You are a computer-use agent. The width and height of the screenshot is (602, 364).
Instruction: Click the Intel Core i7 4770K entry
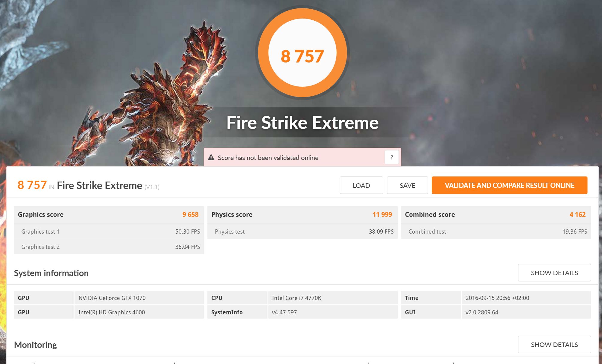coord(297,298)
